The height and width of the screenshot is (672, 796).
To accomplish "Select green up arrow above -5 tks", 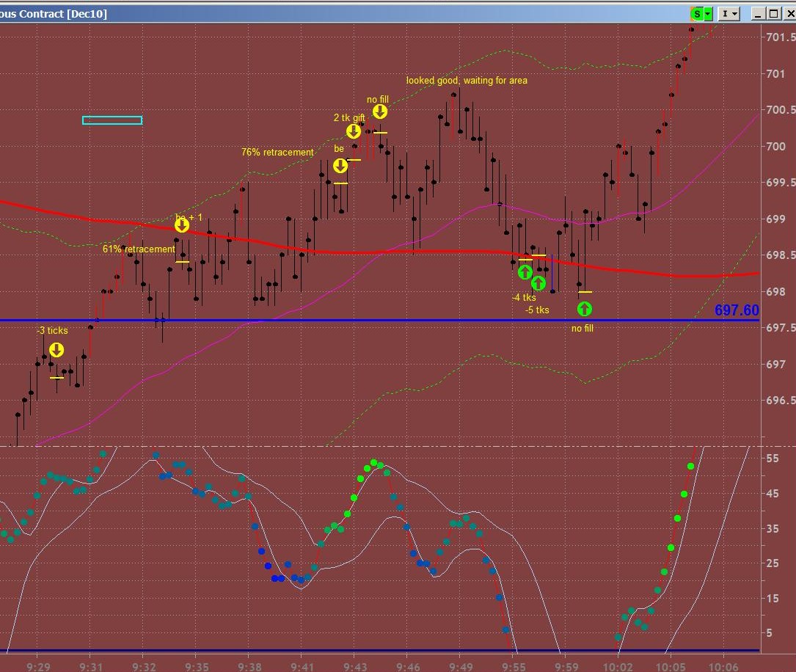I will [538, 282].
